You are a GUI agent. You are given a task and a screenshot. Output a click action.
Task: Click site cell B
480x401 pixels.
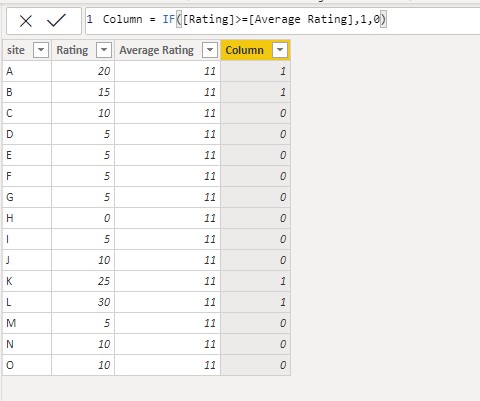point(27,92)
